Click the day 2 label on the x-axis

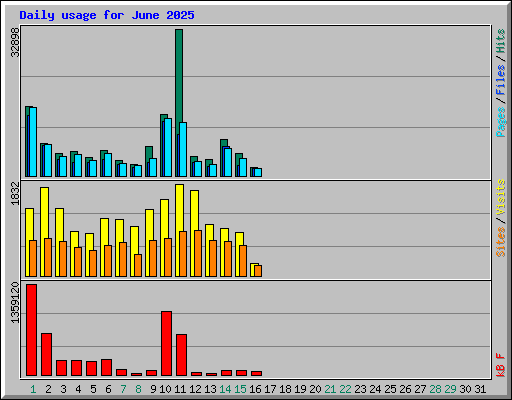48,389
